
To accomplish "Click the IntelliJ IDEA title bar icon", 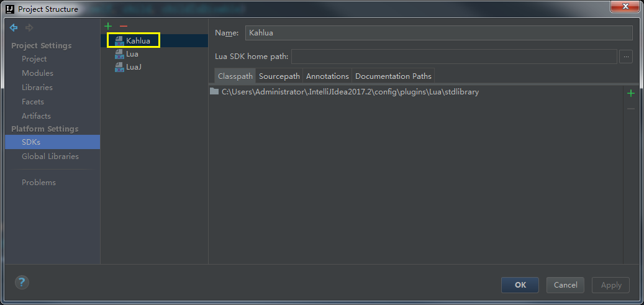I will [11, 8].
